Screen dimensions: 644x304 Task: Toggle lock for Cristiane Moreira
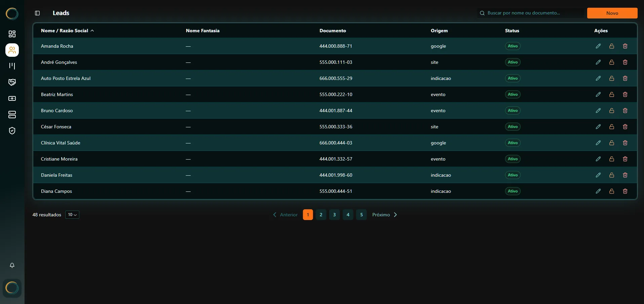coord(612,159)
